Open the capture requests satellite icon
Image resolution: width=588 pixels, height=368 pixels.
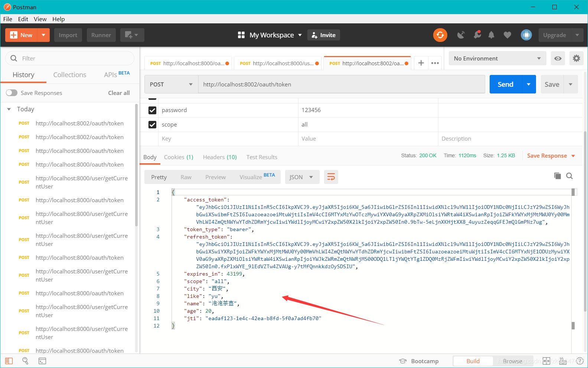coord(461,35)
